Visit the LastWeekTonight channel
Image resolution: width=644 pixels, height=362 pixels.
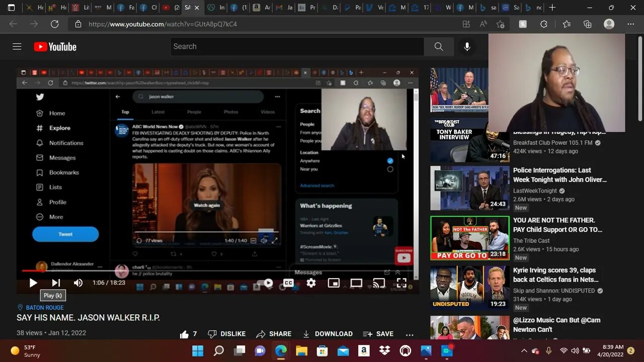tap(535, 191)
